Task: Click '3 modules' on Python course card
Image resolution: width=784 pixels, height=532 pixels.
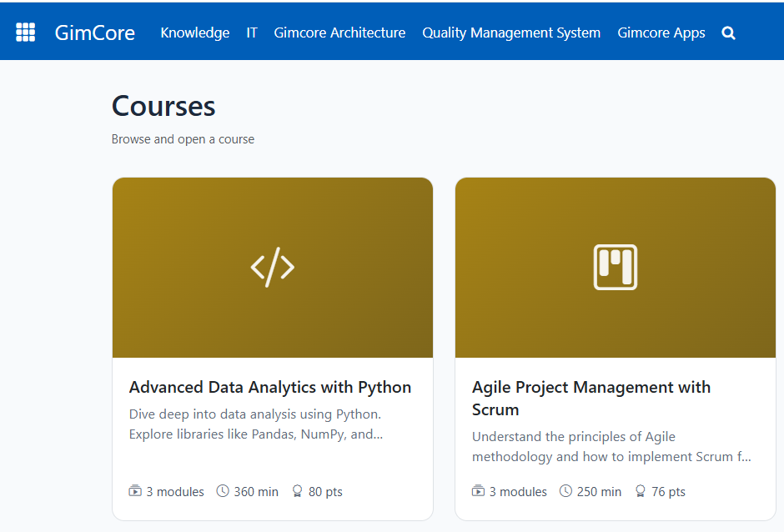Action: point(175,491)
